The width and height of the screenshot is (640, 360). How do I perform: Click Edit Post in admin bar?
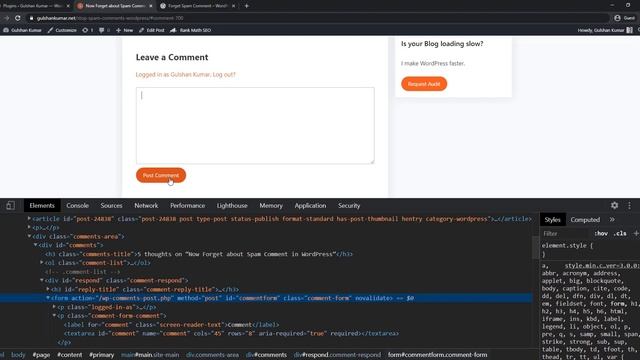(x=151, y=30)
